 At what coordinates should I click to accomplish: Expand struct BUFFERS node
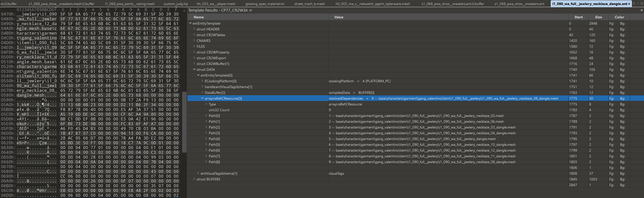pos(194,179)
